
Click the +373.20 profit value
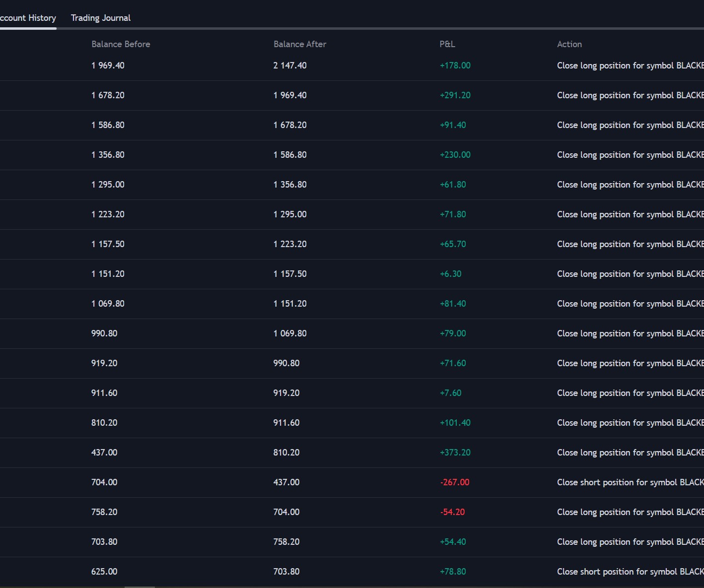point(455,453)
